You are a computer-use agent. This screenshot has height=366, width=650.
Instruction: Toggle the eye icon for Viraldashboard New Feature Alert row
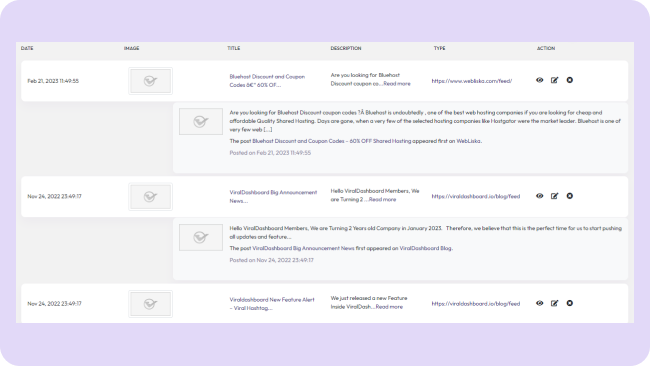tap(539, 303)
